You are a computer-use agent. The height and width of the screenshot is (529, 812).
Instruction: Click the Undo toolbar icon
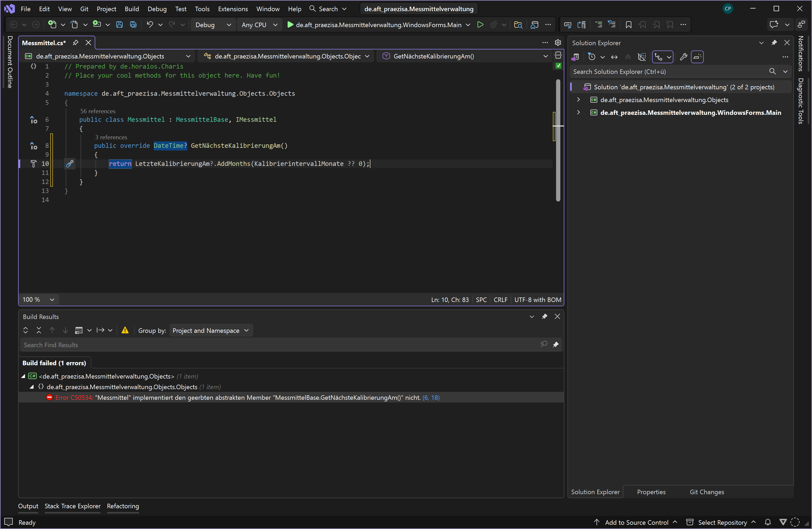150,24
